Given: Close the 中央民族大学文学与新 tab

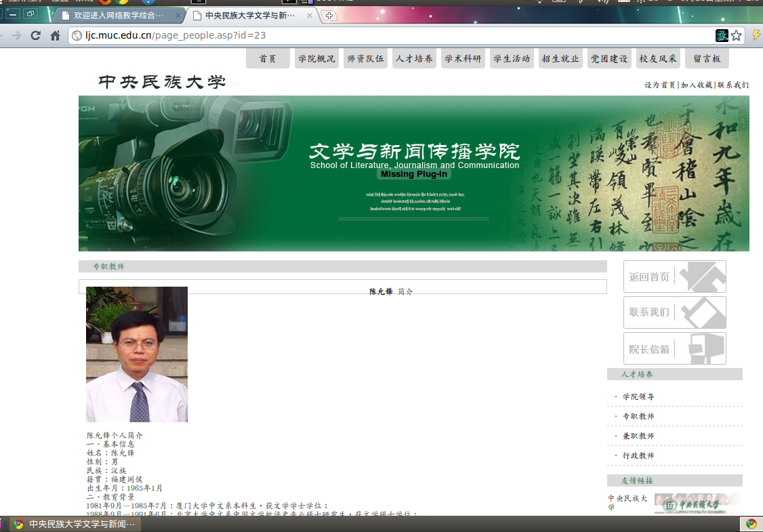Looking at the screenshot, I should (310, 16).
